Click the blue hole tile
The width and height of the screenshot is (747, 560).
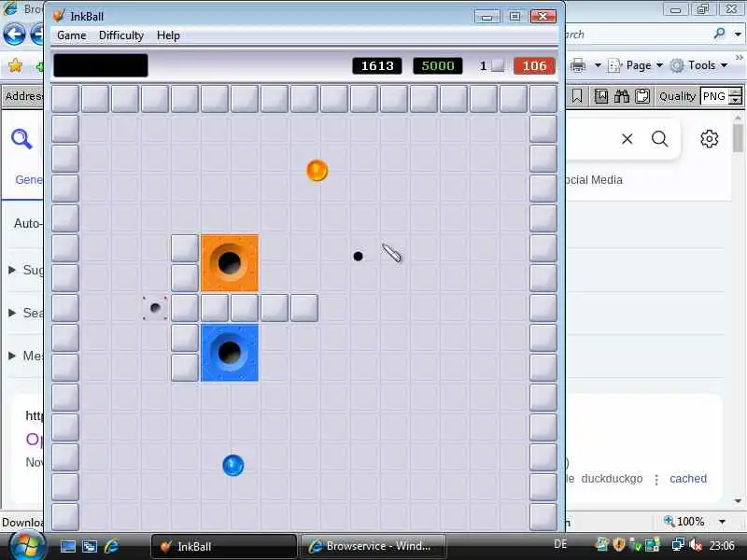(230, 353)
